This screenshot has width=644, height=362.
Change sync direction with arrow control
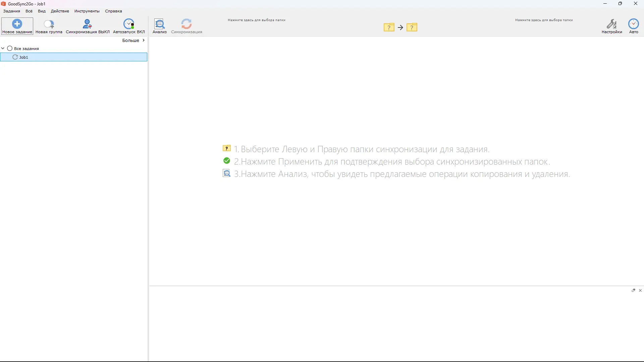[x=400, y=27]
